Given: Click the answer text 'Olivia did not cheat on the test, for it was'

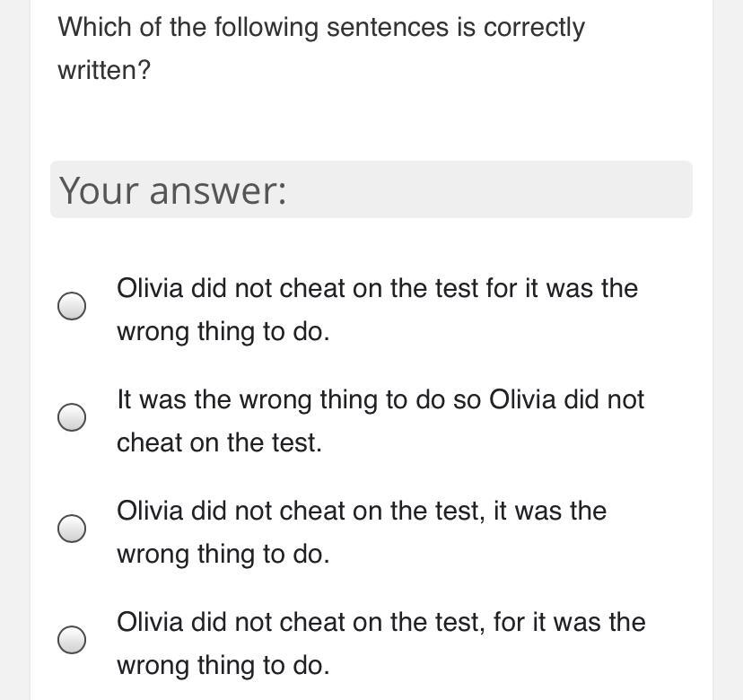Looking at the screenshot, I should click(x=380, y=623).
